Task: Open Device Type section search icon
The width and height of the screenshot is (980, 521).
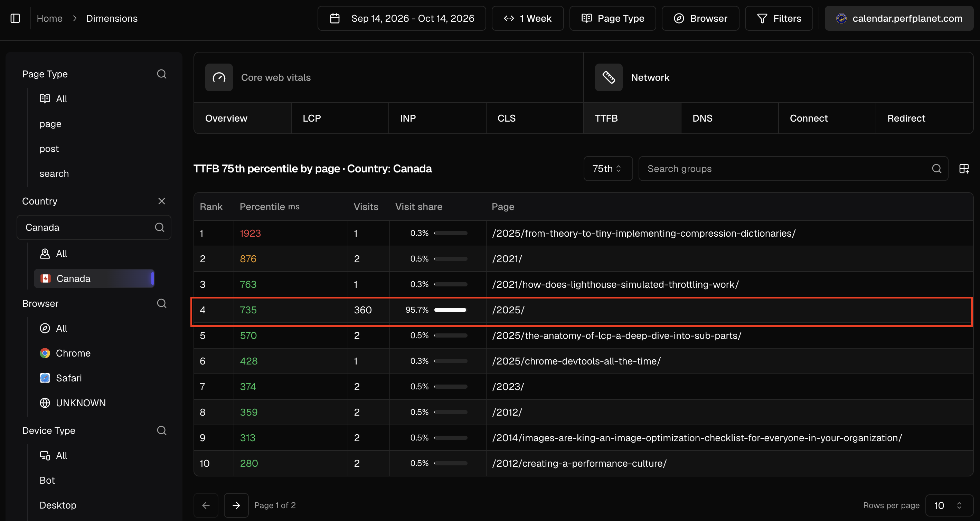Action: (162, 430)
